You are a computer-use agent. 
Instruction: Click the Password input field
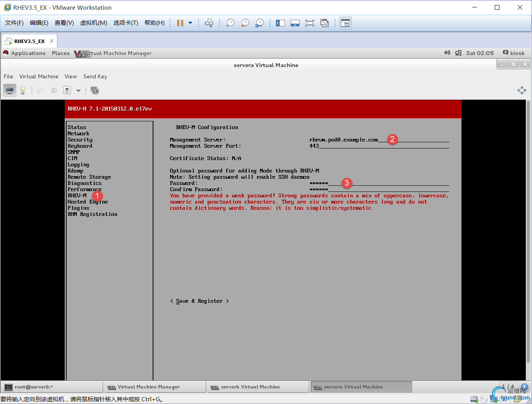tap(379, 183)
